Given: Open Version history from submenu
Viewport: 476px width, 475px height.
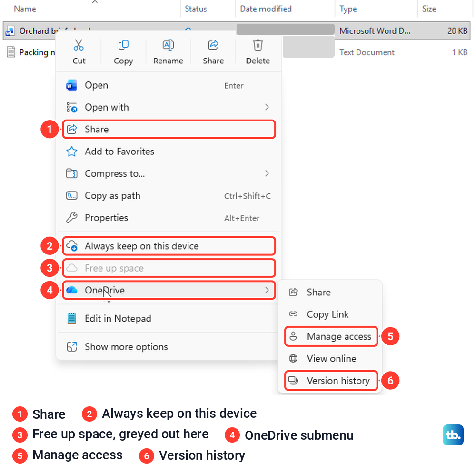Looking at the screenshot, I should [331, 380].
